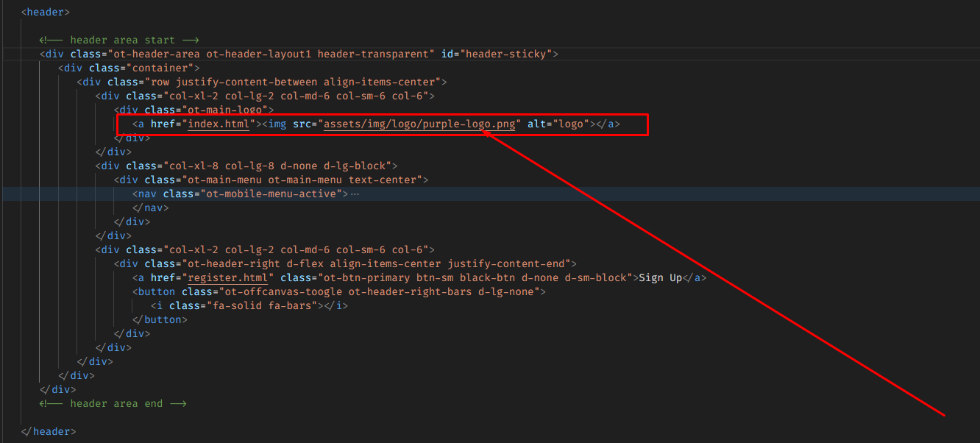Open the register.html href link
The height and width of the screenshot is (443, 980).
230,277
